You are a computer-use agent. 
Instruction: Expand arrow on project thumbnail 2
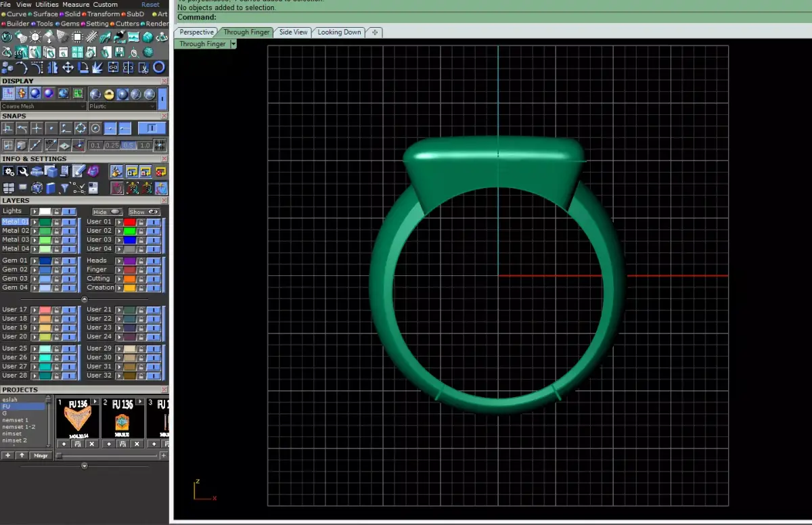tap(140, 401)
